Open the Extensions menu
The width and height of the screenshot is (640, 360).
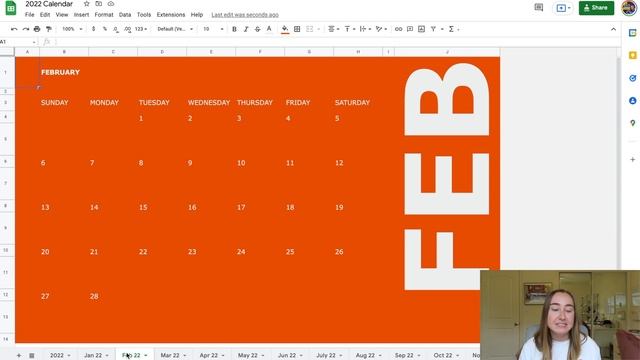[x=171, y=15]
